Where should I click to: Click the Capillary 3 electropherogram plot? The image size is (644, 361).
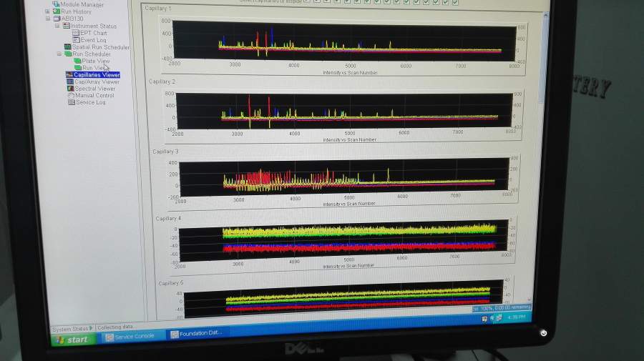pos(344,177)
